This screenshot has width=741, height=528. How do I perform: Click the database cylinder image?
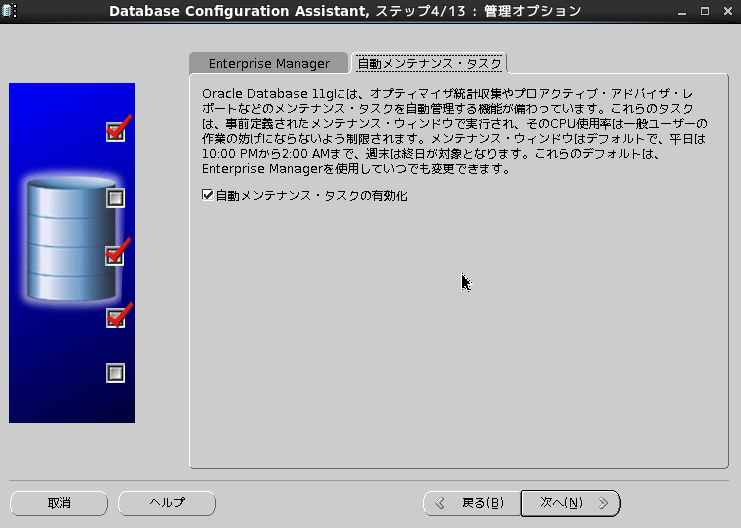coord(72,239)
